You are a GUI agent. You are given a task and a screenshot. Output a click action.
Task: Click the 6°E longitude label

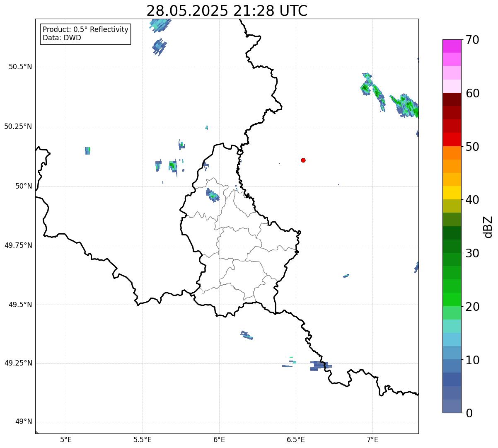(219, 439)
